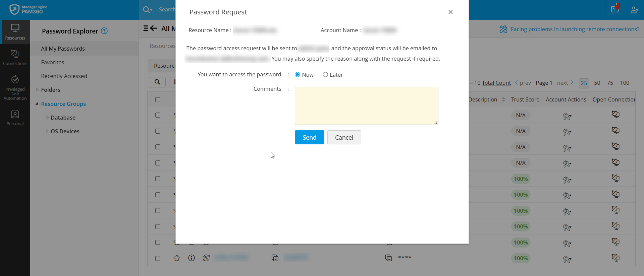Switch to Favorites in Password Explorer
644x276 pixels.
coord(53,62)
